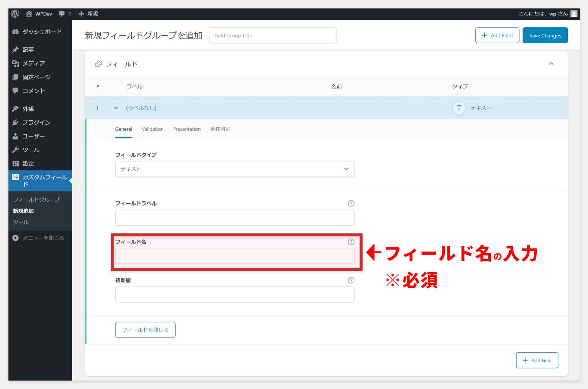The height and width of the screenshot is (389, 588).
Task: Click the (ラベルなし) field label link
Action: point(141,108)
